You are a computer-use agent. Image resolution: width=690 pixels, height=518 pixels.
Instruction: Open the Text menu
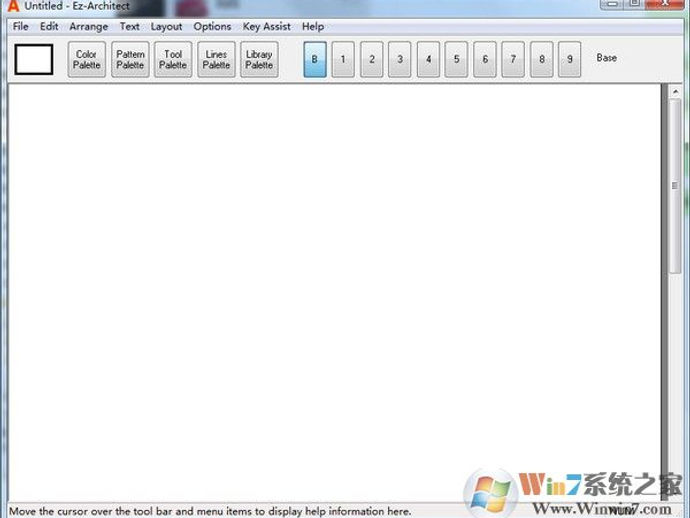129,26
